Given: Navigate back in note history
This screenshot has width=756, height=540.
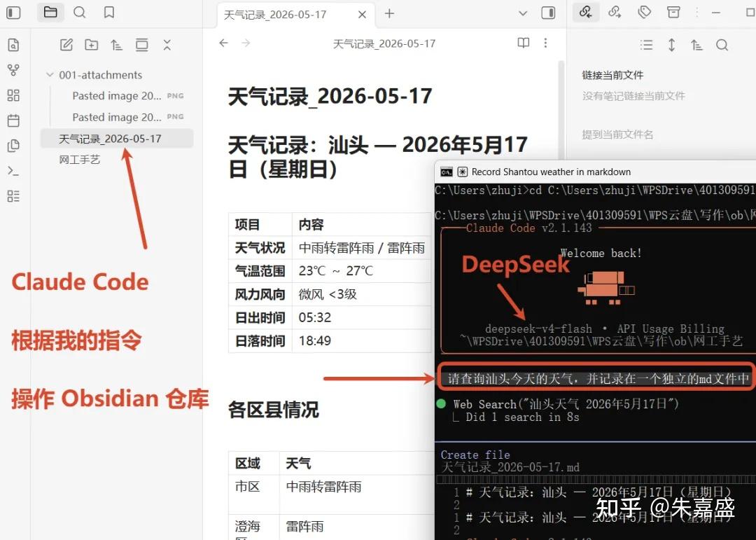Looking at the screenshot, I should pyautogui.click(x=223, y=43).
